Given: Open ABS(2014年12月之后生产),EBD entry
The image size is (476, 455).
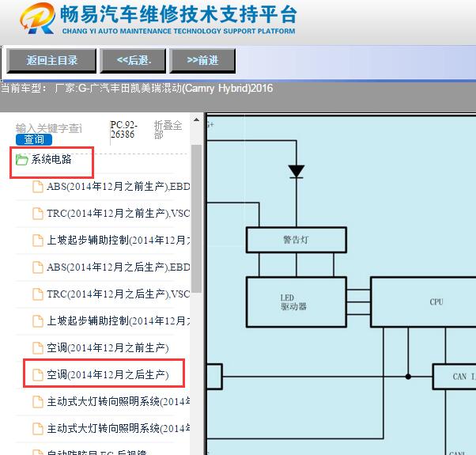Looking at the screenshot, I should pos(119,267).
